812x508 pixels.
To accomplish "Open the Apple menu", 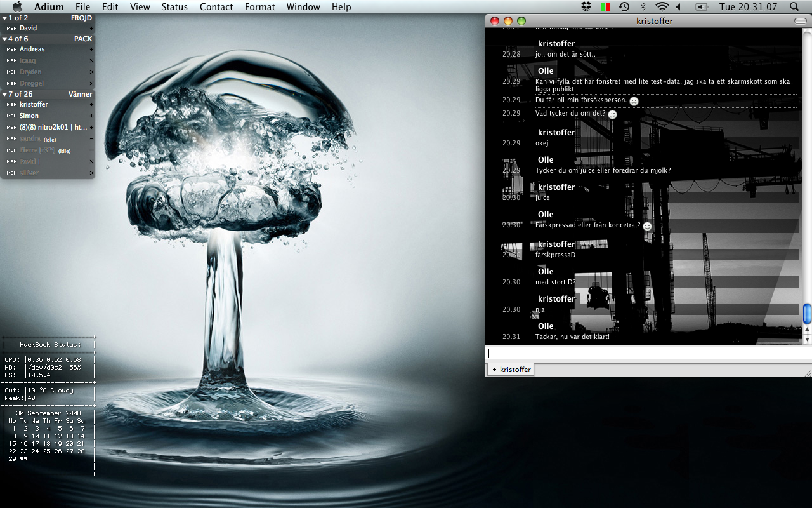I will tap(17, 7).
